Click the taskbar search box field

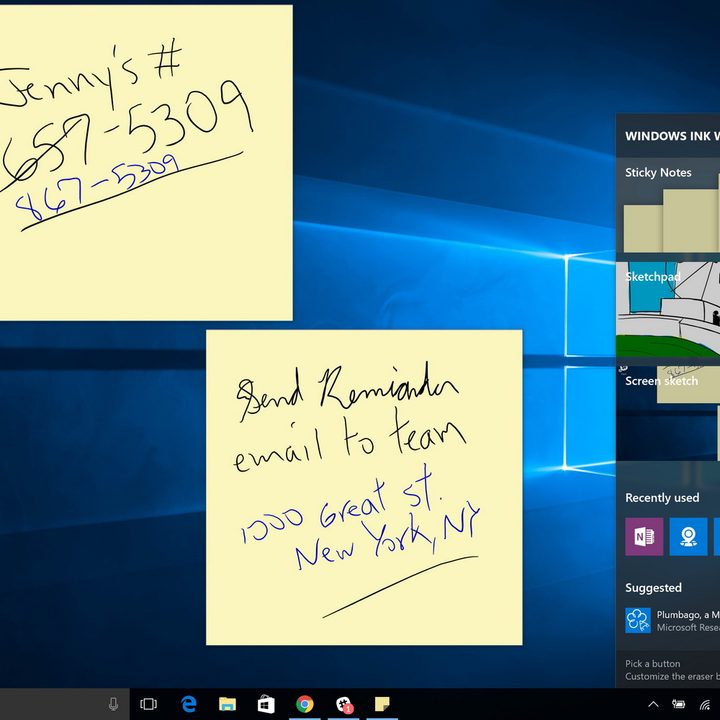point(65,704)
